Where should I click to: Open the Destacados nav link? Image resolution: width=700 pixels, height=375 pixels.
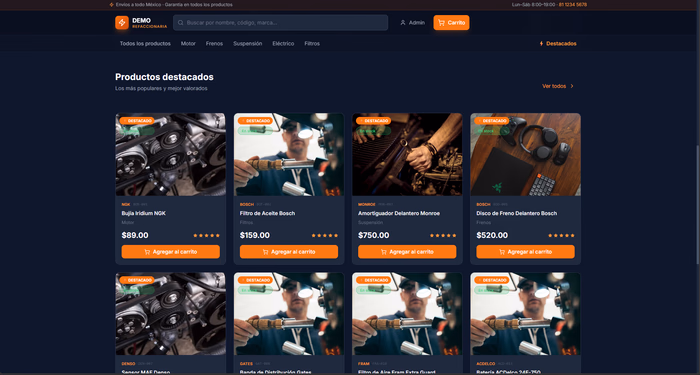(558, 44)
